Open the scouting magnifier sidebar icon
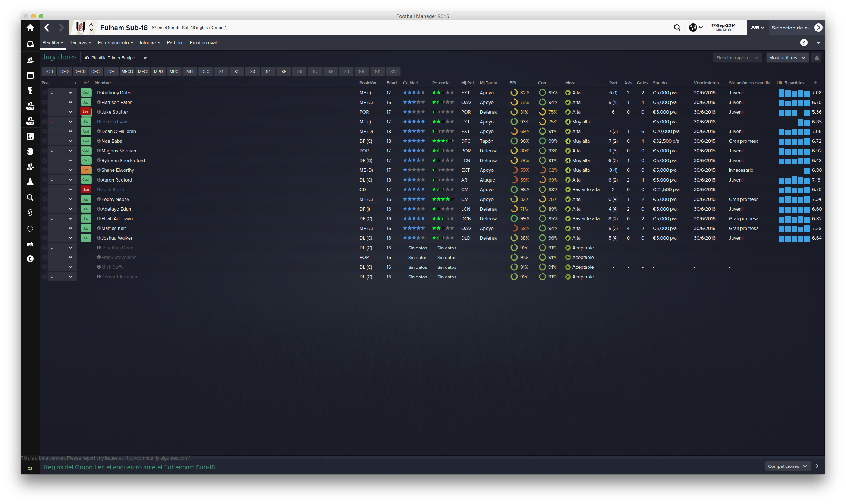Image resolution: width=846 pixels, height=504 pixels. point(30,198)
